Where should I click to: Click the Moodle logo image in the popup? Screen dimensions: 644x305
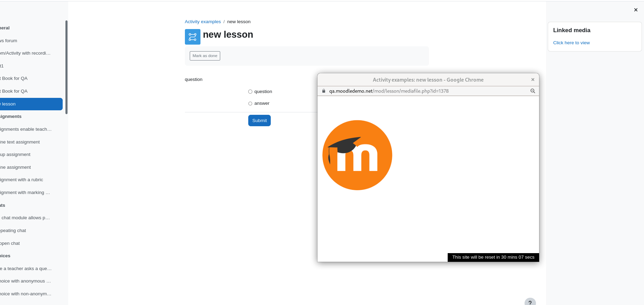357,155
